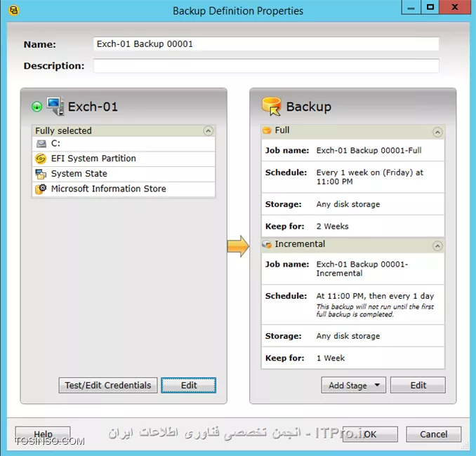Select the System State row
This screenshot has height=456, width=476.
point(124,174)
